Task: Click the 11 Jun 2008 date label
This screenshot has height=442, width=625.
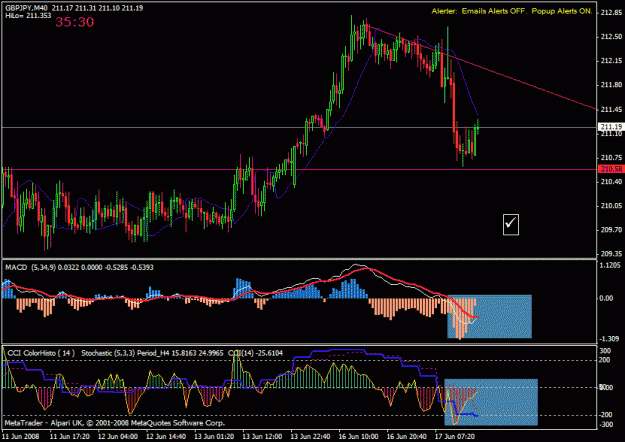Action: 21,436
